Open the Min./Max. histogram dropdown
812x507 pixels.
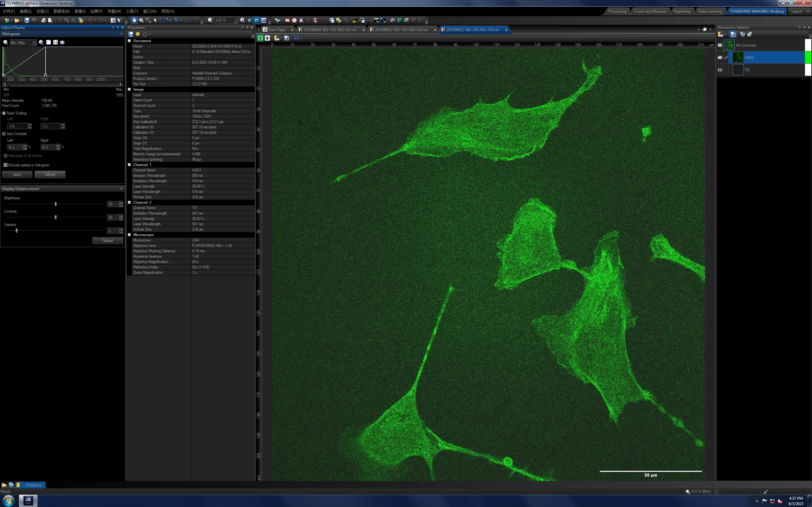pos(23,42)
